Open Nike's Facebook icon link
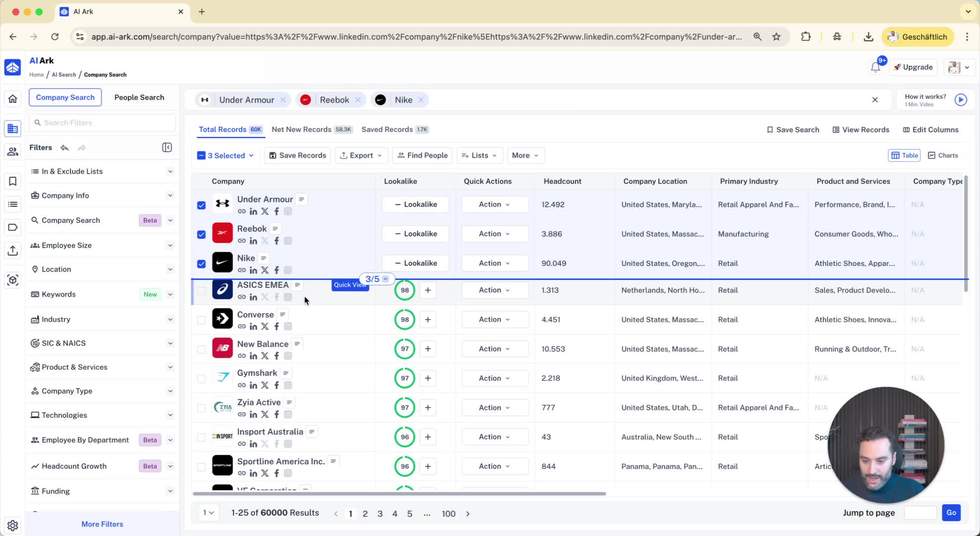 (277, 270)
